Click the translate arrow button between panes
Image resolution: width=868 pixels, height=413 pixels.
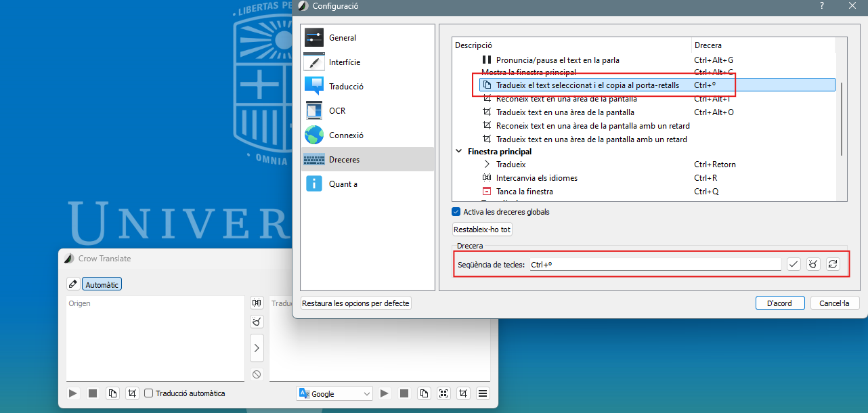tap(257, 348)
